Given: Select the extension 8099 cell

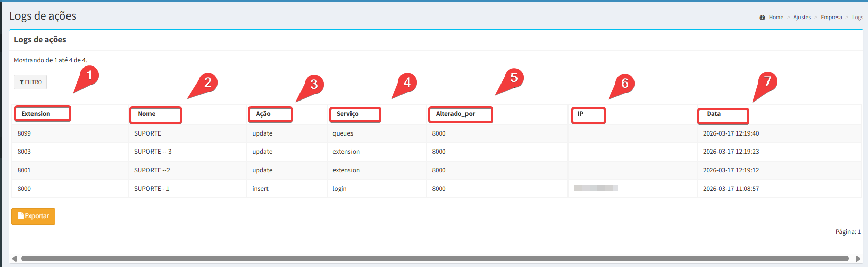Looking at the screenshot, I should [24, 133].
